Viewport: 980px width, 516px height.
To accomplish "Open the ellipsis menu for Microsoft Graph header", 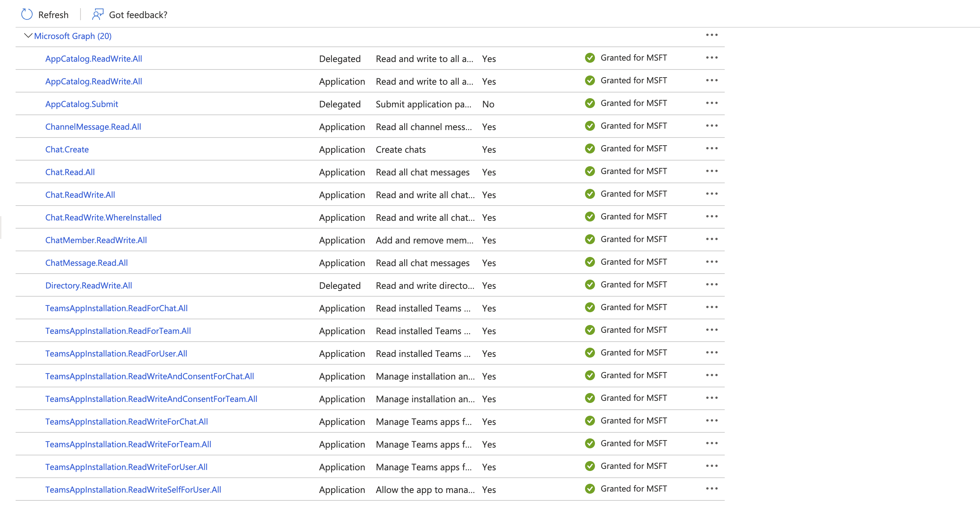I will coord(711,35).
